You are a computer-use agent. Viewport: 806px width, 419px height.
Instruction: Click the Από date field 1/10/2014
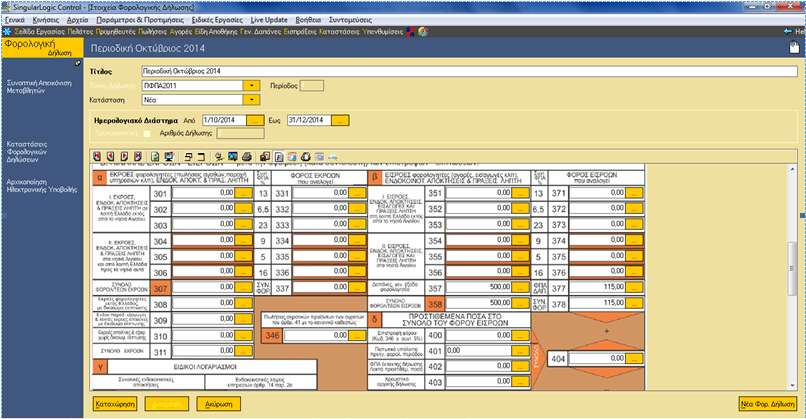224,120
